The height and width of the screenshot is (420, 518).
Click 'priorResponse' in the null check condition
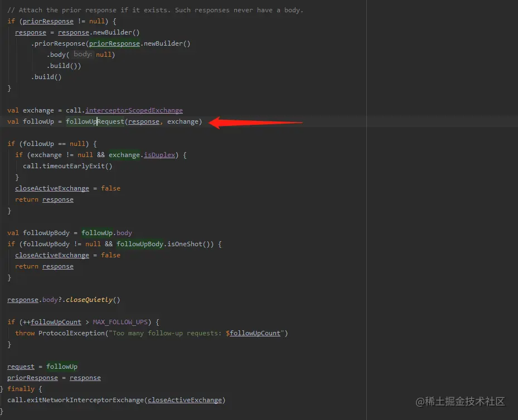click(x=48, y=21)
